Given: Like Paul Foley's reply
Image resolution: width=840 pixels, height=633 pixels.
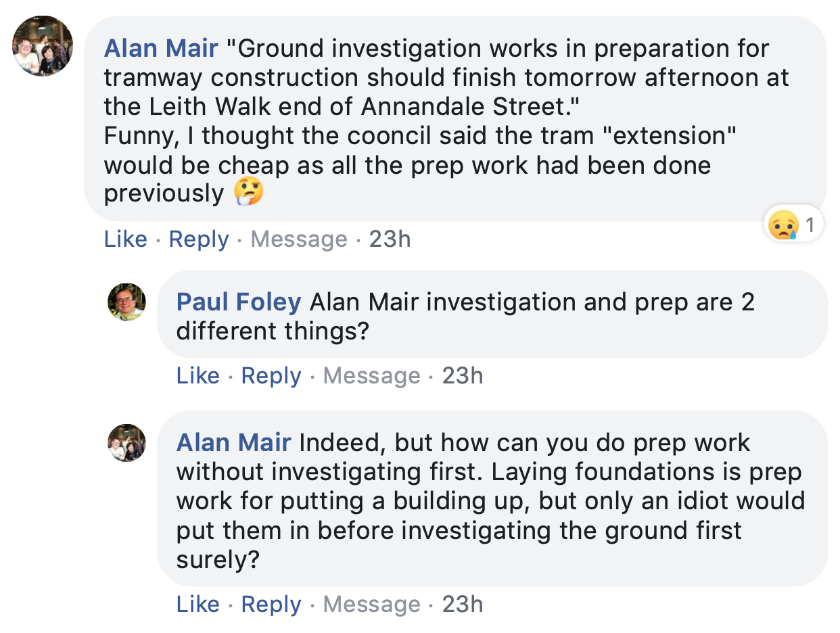Looking at the screenshot, I should click(x=198, y=376).
